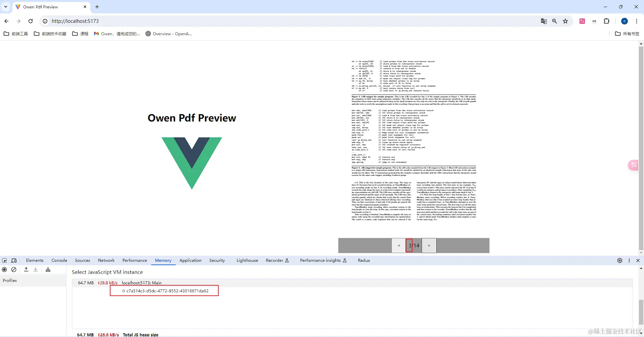Switch to the Sources tab

click(82, 260)
